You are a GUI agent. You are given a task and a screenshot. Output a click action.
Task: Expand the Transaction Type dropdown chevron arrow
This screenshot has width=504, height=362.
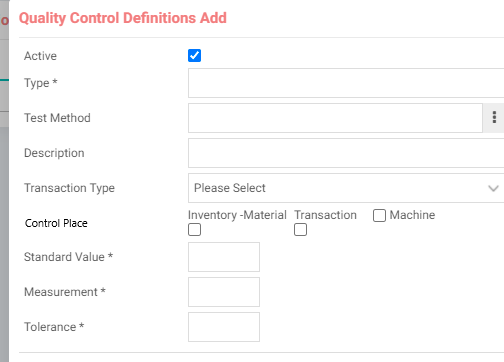(x=493, y=188)
